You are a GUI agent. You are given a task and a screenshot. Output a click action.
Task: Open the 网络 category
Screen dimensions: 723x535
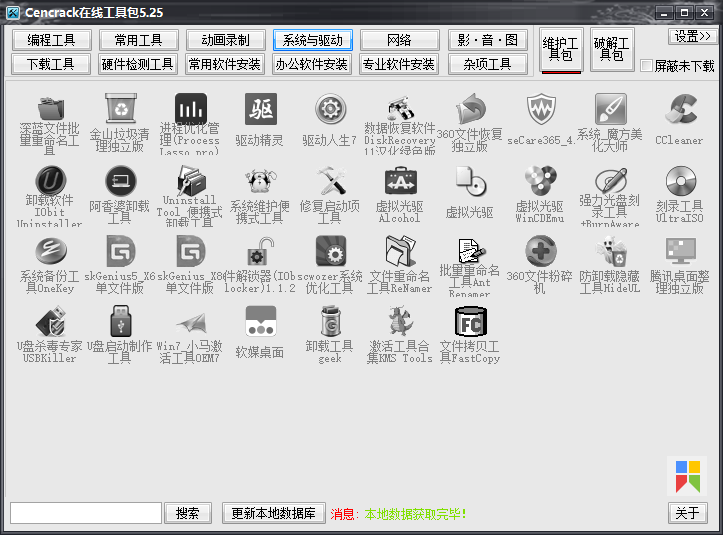tap(400, 40)
